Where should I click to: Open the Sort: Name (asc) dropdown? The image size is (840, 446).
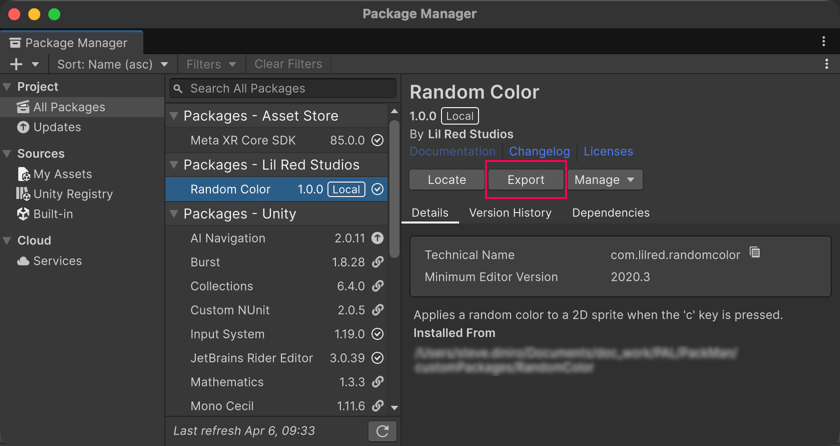113,64
